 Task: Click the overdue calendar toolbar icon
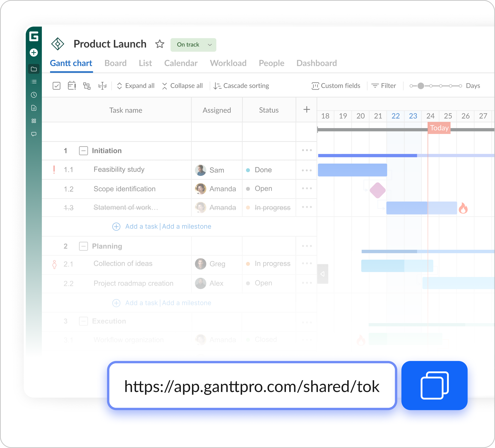pos(72,86)
